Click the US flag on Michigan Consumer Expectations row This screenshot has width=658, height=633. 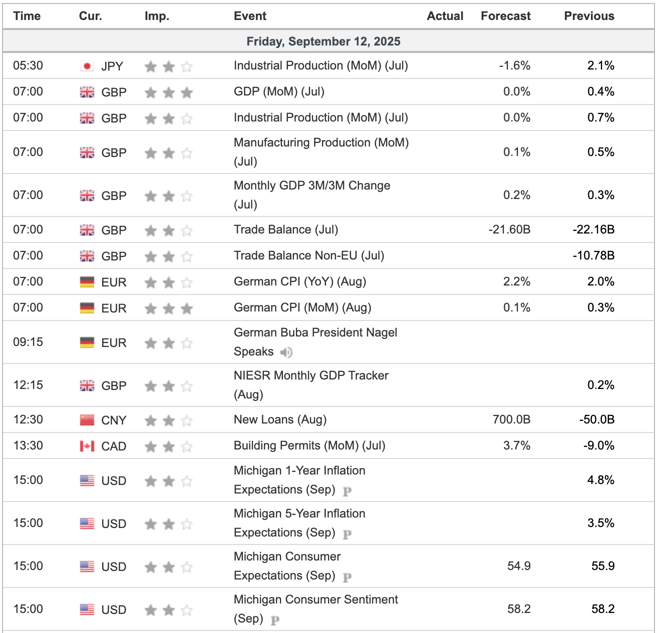87,567
